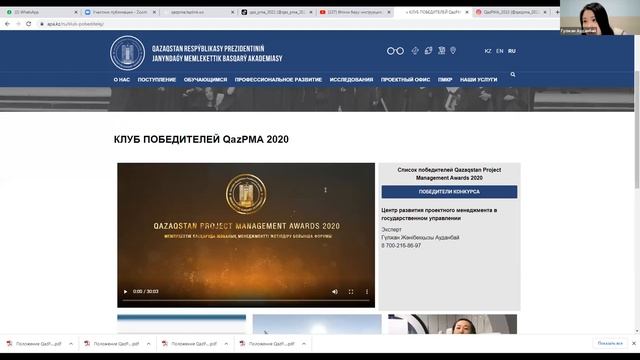Open the ПРОЕКТНЫЙ ОФИС menu
This screenshot has height=360, width=640.
tap(405, 80)
